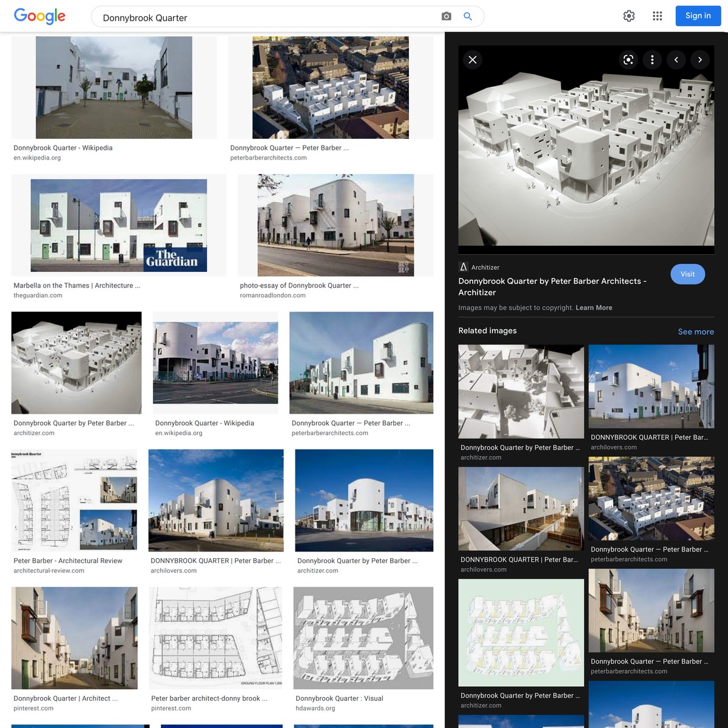The image size is (728, 728).
Task: Open the archilovers related image of Donnybrook Quarter
Action: tap(652, 386)
